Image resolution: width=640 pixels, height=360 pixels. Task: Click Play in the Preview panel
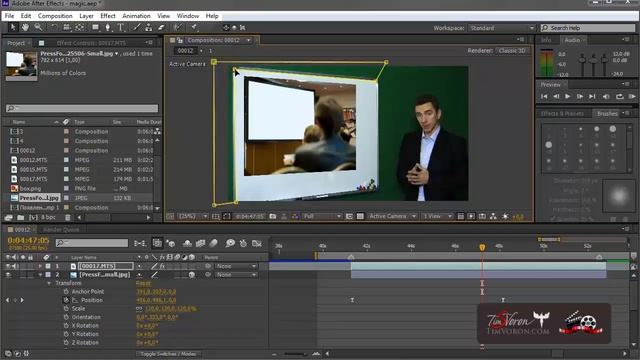coord(567,96)
